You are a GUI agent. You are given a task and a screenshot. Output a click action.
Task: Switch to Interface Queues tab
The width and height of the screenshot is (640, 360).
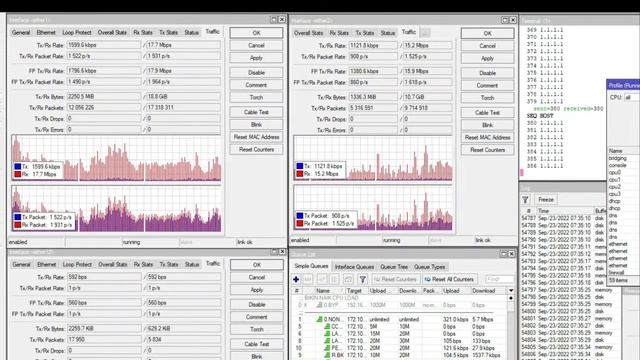(x=354, y=267)
